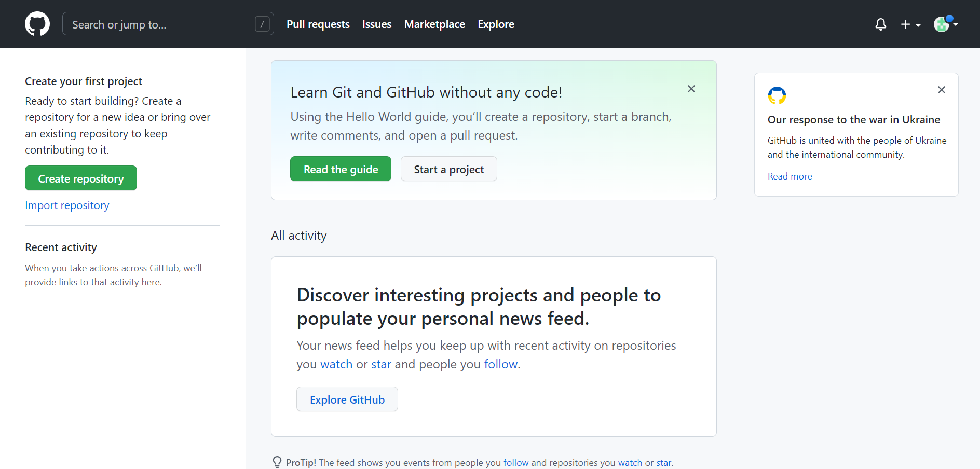Click the All activity heading
This screenshot has width=980, height=469.
(x=299, y=236)
